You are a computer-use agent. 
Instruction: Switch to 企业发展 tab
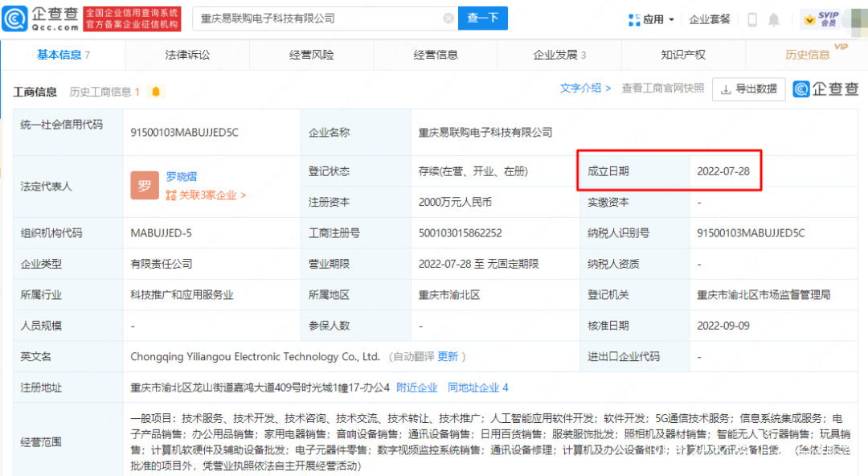559,55
